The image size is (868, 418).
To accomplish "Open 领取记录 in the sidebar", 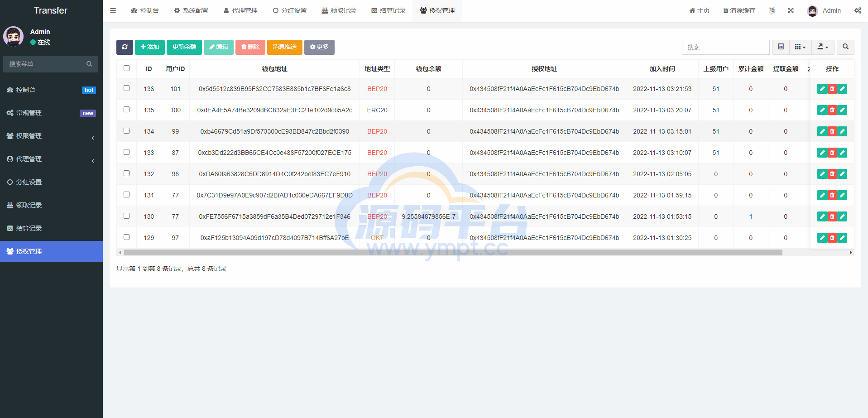I will pyautogui.click(x=51, y=205).
